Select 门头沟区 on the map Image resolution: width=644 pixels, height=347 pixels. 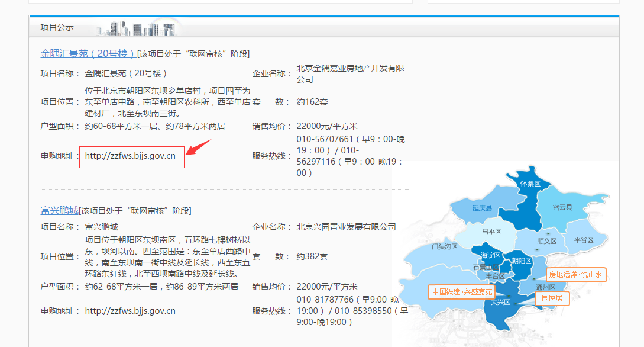click(x=444, y=246)
